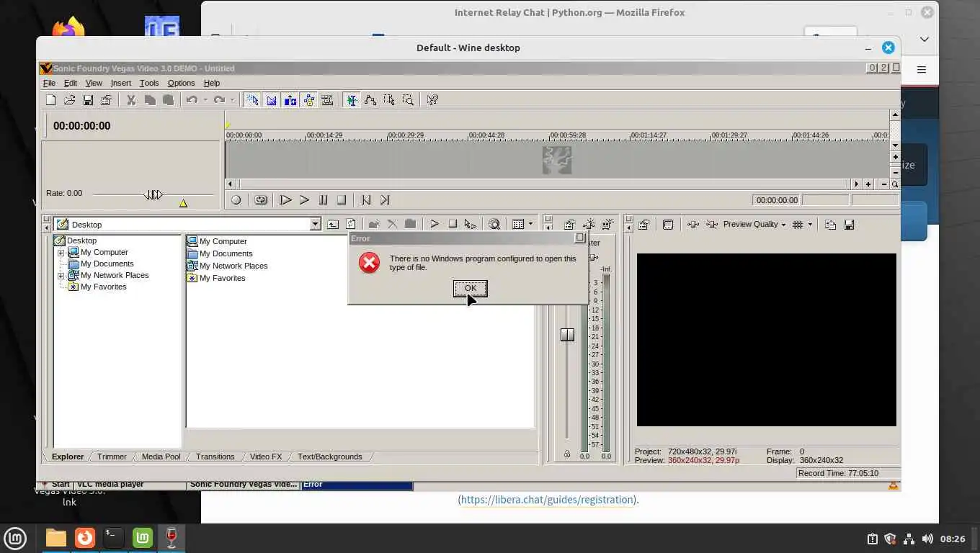The width and height of the screenshot is (980, 553).
Task: Switch to the Media Pool tab
Action: [x=161, y=457]
